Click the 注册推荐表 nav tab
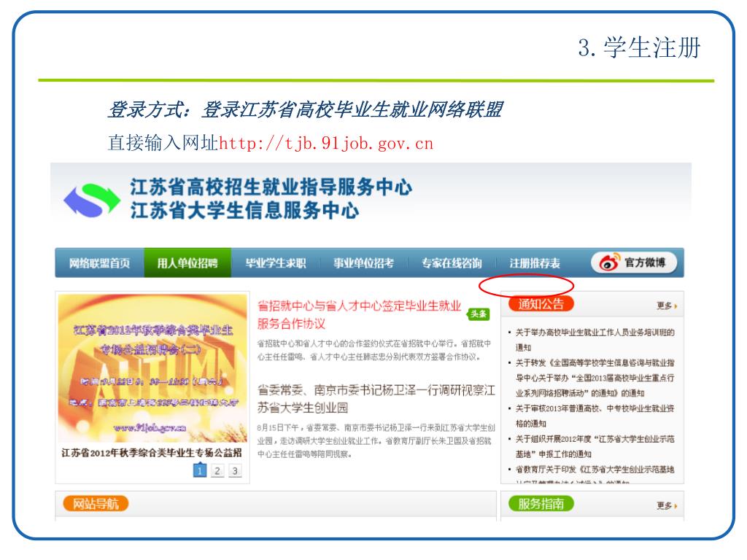The height and width of the screenshot is (560, 747). [x=535, y=262]
